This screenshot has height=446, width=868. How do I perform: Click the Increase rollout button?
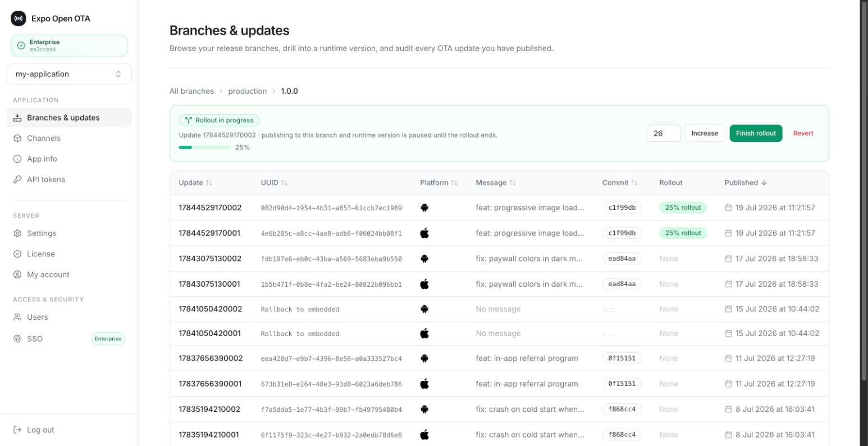tap(705, 134)
